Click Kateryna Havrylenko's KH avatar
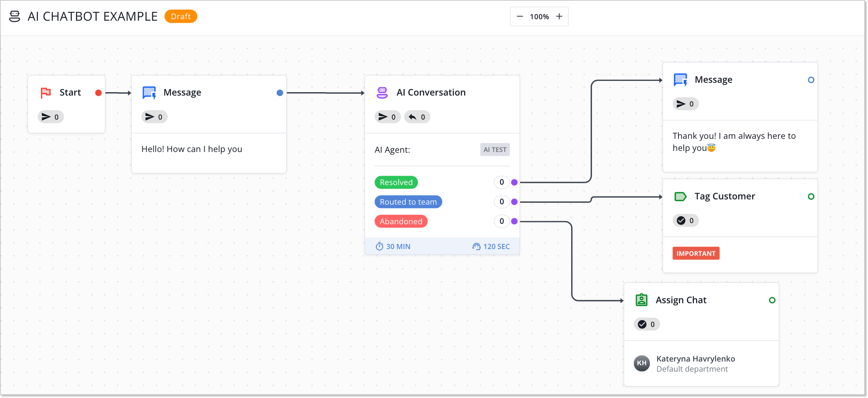Image resolution: width=868 pixels, height=398 pixels. point(642,363)
